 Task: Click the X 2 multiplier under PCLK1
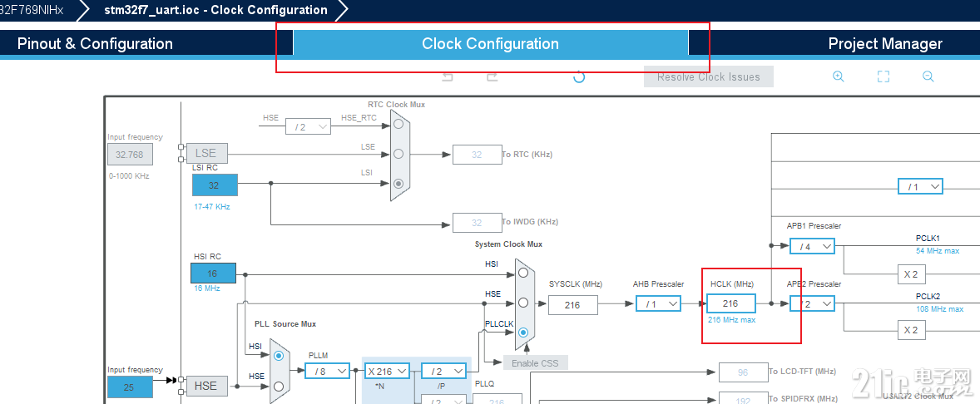tap(911, 275)
